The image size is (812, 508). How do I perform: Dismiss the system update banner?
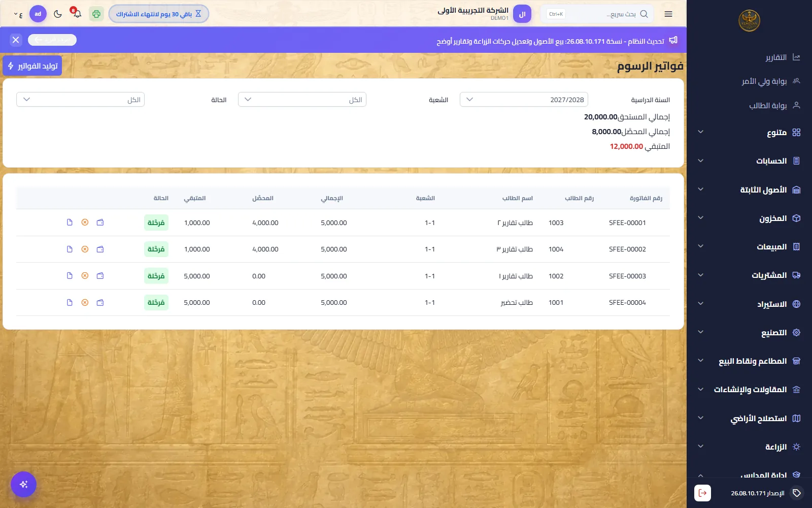(16, 40)
